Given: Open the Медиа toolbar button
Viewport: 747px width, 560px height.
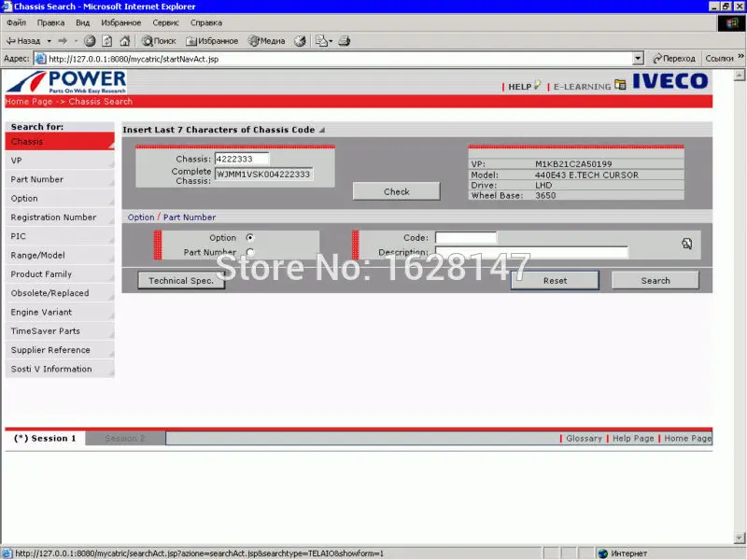Looking at the screenshot, I should (266, 41).
